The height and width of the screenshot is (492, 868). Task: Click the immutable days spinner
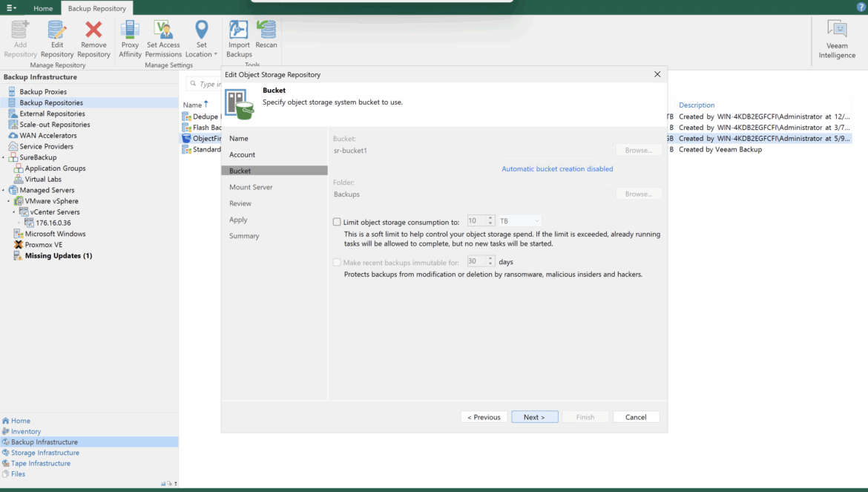click(x=490, y=261)
